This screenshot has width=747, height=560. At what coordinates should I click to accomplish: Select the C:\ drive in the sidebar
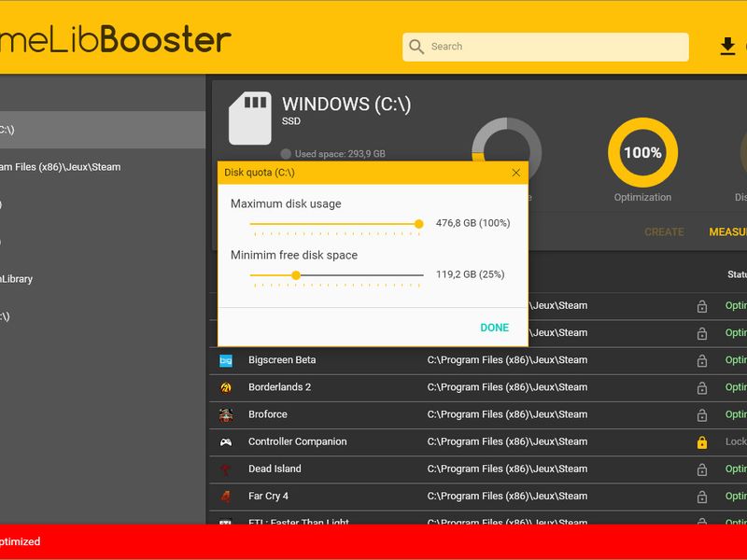click(x=103, y=130)
